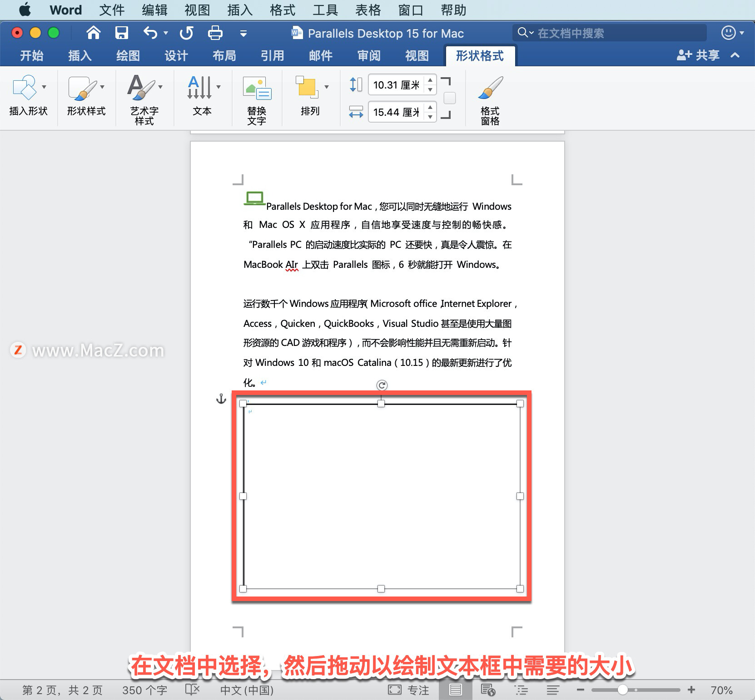Screen dimensions: 755x700
Task: Decrease shape width with down stepper
Action: [430, 117]
